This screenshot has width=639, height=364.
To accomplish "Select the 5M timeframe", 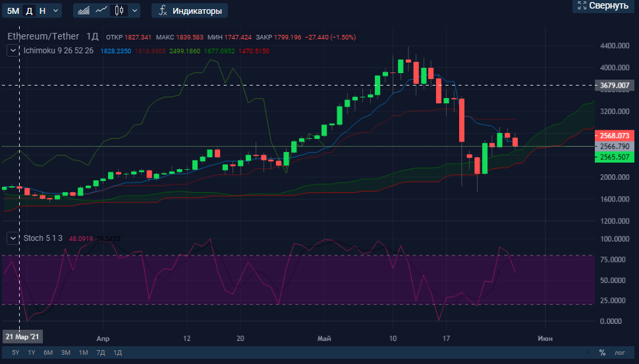I will coord(13,11).
